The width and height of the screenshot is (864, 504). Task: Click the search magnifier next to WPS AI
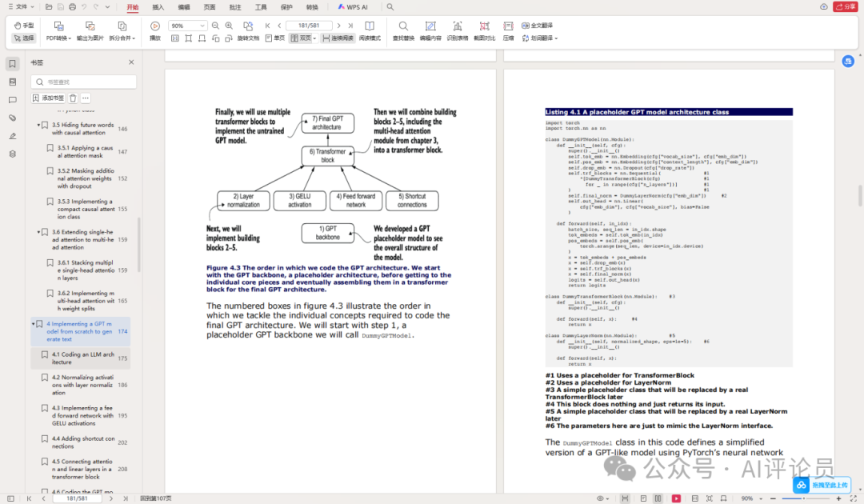pos(390,7)
